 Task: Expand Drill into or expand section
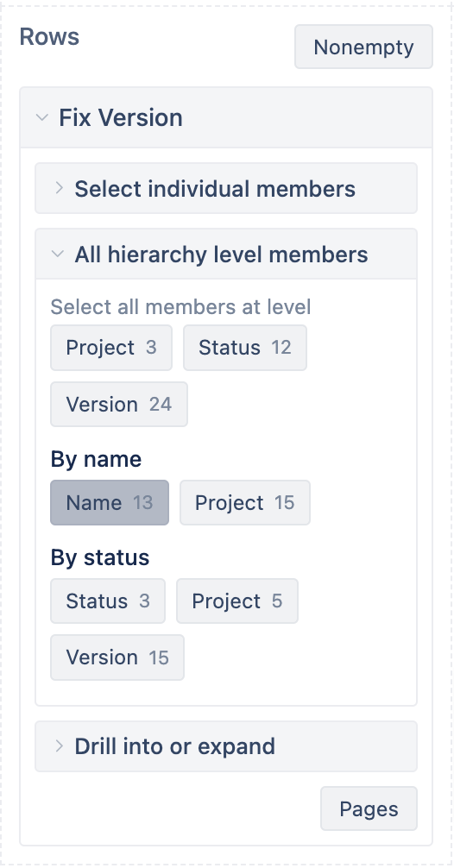[x=226, y=746]
